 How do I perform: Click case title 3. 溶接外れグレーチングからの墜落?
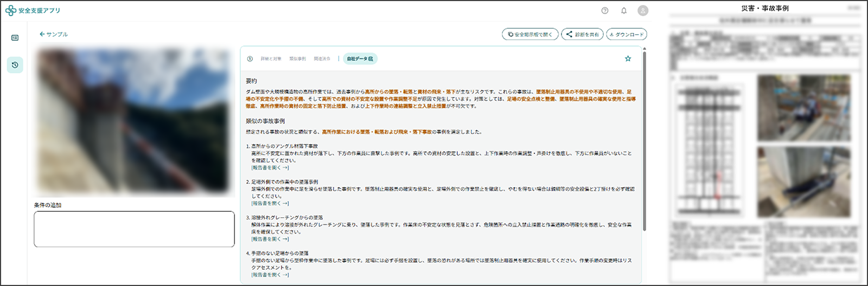click(284, 218)
